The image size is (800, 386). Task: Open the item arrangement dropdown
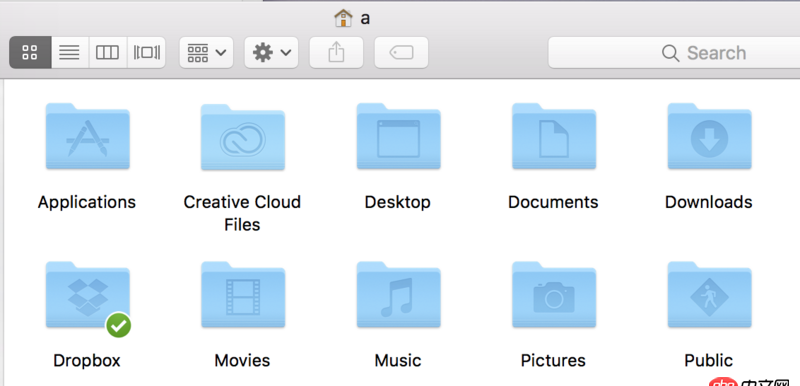206,52
